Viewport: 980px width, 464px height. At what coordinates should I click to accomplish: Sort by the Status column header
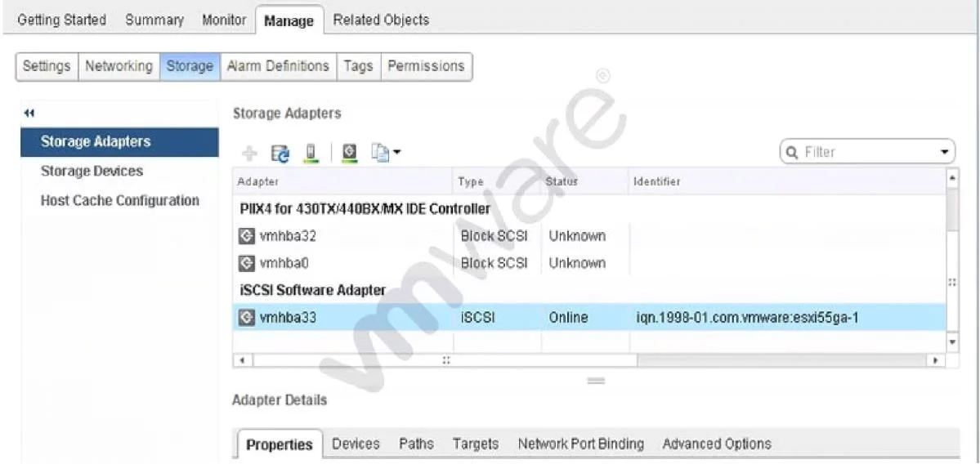pos(584,181)
